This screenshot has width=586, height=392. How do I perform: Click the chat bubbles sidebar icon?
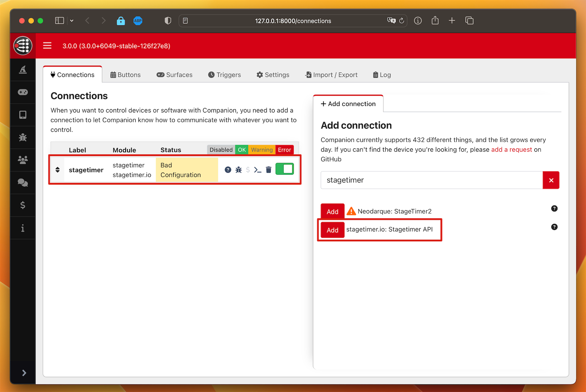point(23,182)
